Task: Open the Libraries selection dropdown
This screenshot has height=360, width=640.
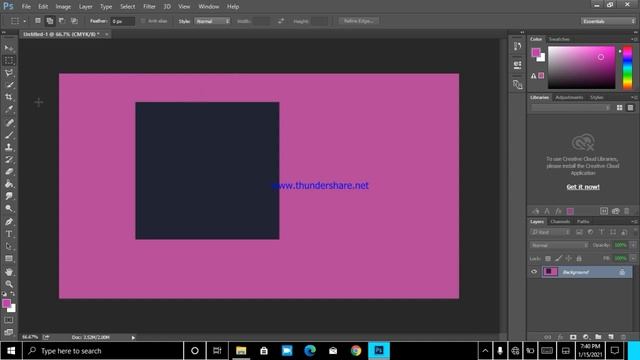Action: 571,108
